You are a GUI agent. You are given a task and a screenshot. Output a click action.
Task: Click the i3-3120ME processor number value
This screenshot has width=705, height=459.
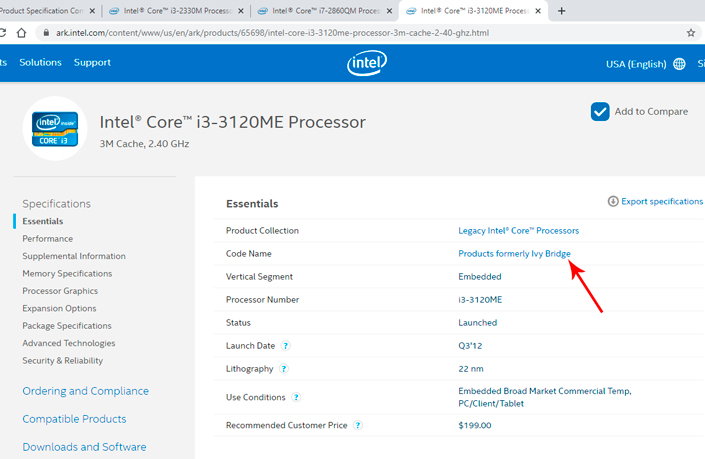tap(480, 300)
